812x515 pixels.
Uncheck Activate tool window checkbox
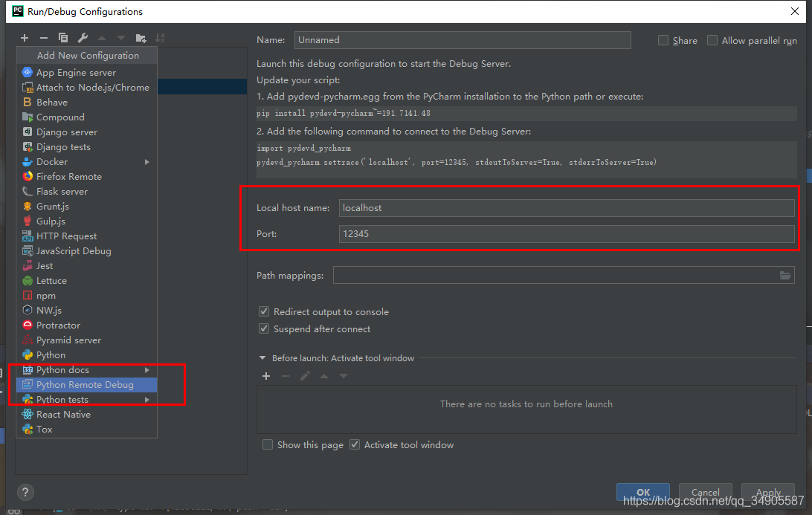click(x=355, y=444)
